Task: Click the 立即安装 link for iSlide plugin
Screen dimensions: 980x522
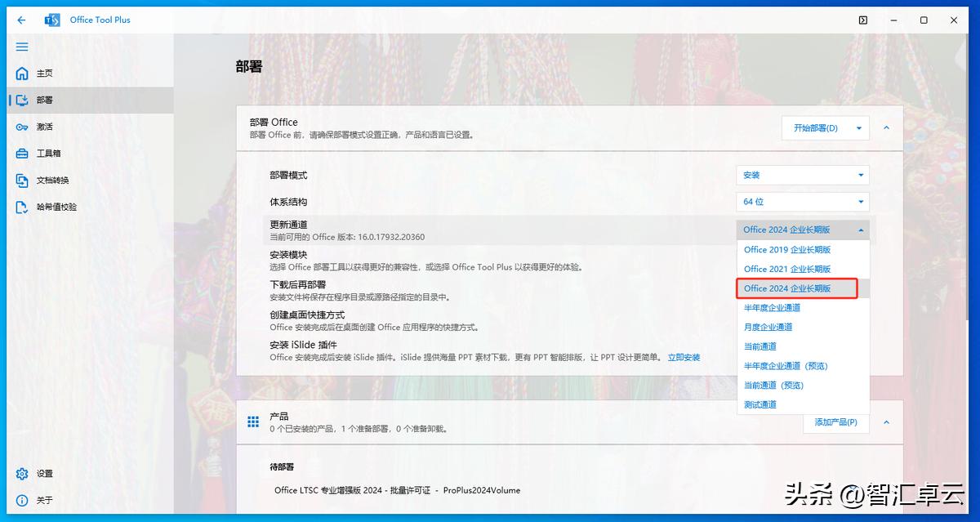Action: pyautogui.click(x=684, y=356)
